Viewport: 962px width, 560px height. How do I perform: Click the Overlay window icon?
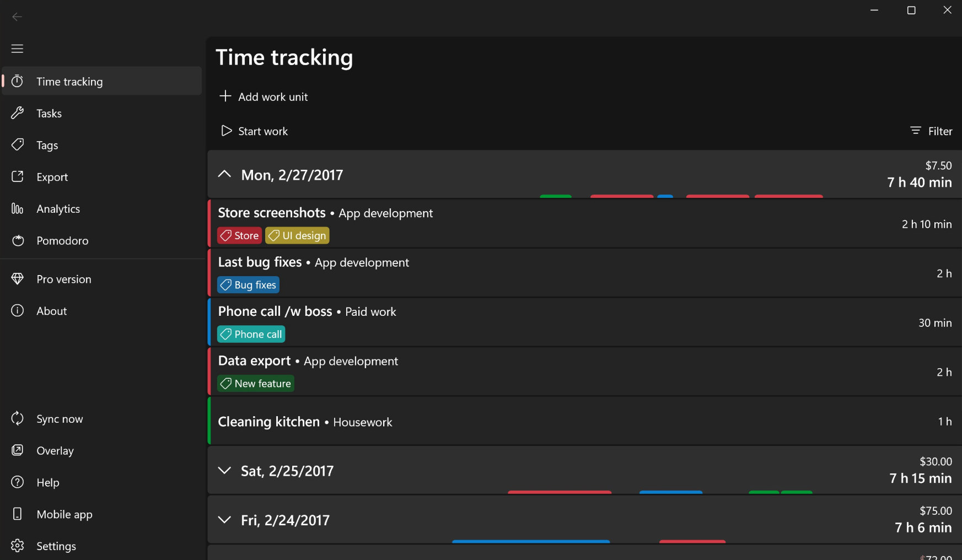pyautogui.click(x=18, y=450)
